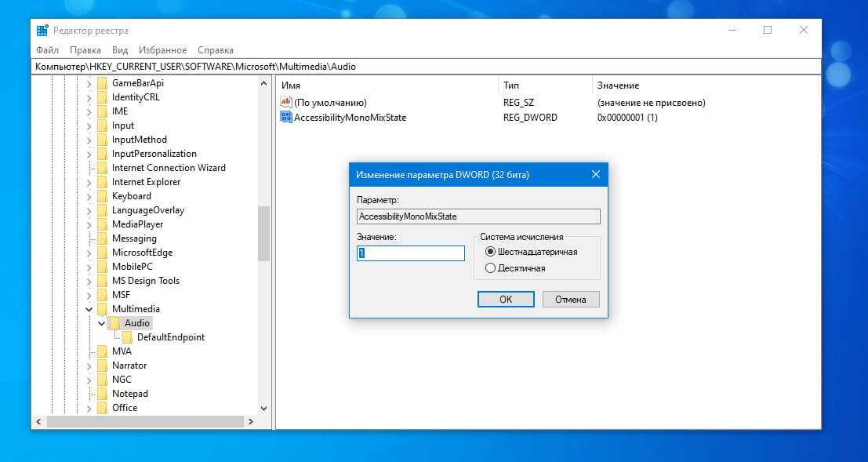868x462 pixels.
Task: Select the hexadecimal (Шестнадцатеричная) radio button
Action: (x=491, y=252)
